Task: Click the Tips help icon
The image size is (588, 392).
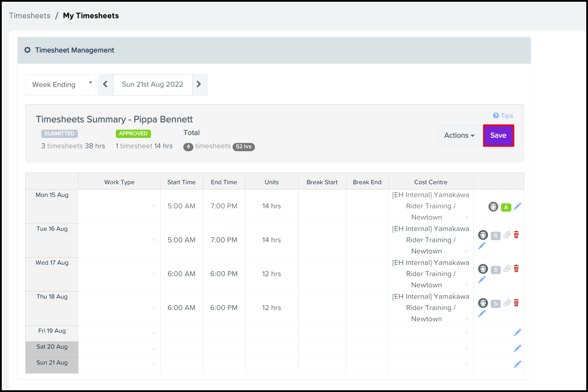Action: point(496,116)
